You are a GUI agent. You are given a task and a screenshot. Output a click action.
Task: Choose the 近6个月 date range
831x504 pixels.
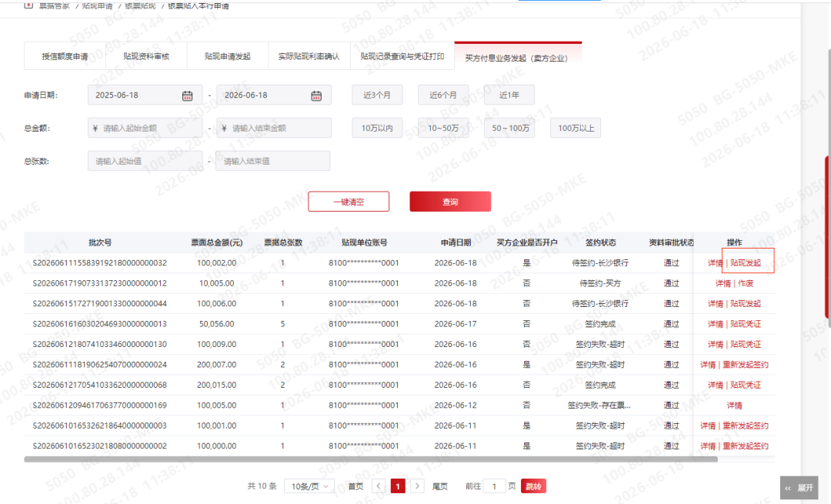(x=443, y=95)
